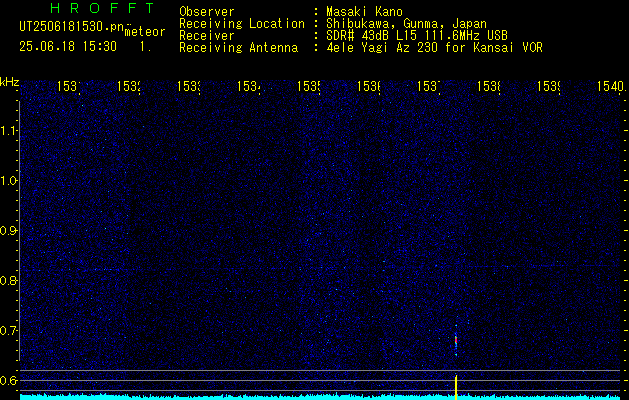Click the 1537 time axis label

pos(429,87)
